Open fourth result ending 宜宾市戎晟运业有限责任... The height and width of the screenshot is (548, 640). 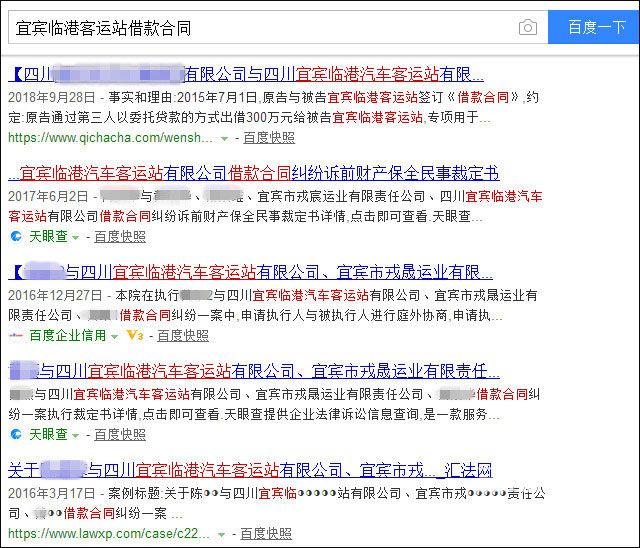(254, 371)
